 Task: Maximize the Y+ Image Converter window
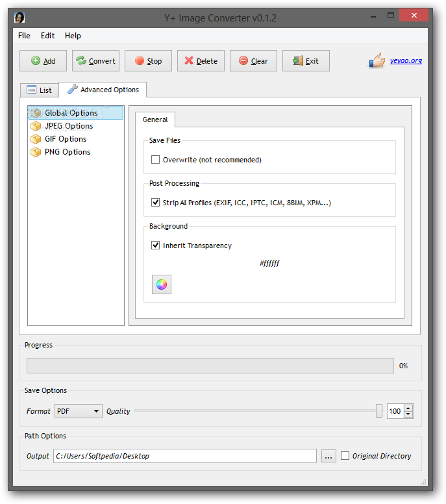(391, 16)
